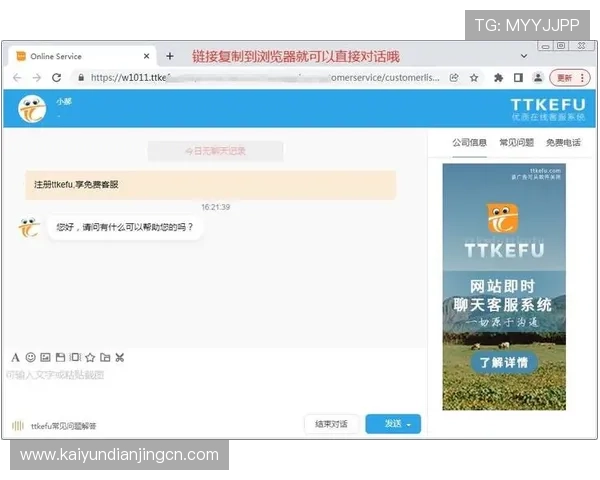Click the 今日无聊天记录 notice

tap(215, 151)
